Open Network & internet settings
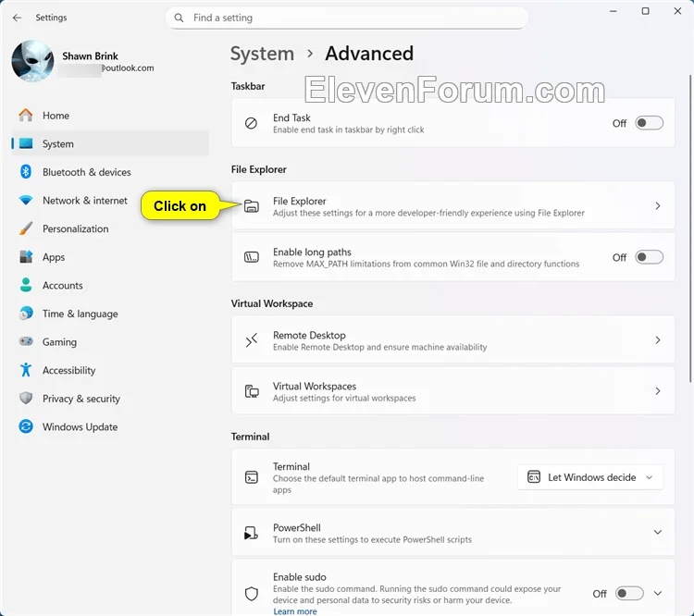The height and width of the screenshot is (616, 694). (x=110, y=201)
